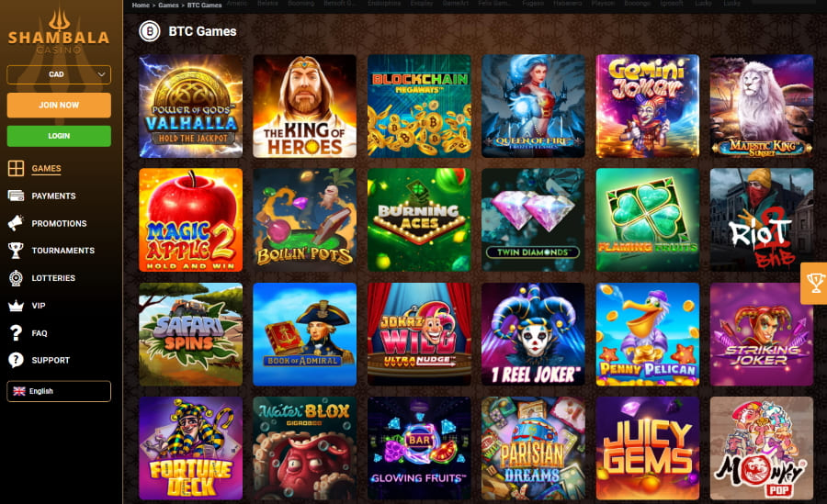The width and height of the screenshot is (827, 504).
Task: Select the Penny Pelican game thumbnail
Action: tap(647, 334)
